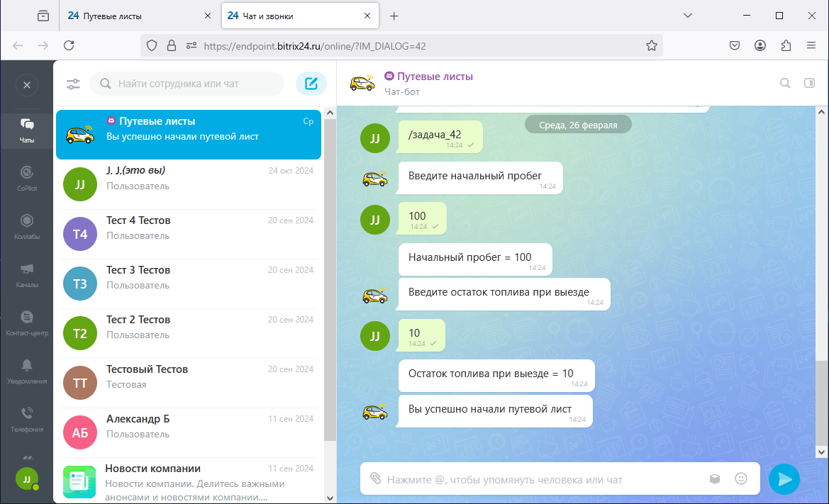Open the J. J.(это вы) chat
Viewport: 829px width, 504px height.
pyautogui.click(x=189, y=184)
